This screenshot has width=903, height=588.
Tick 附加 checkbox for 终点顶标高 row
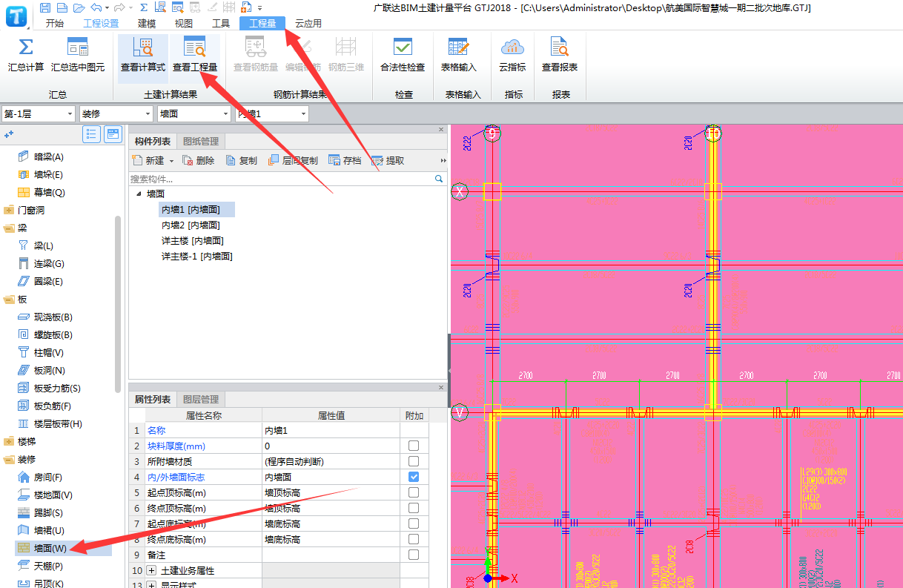pyautogui.click(x=414, y=508)
